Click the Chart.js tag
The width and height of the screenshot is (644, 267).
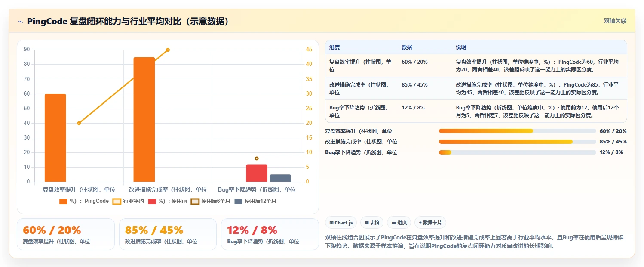coord(341,223)
